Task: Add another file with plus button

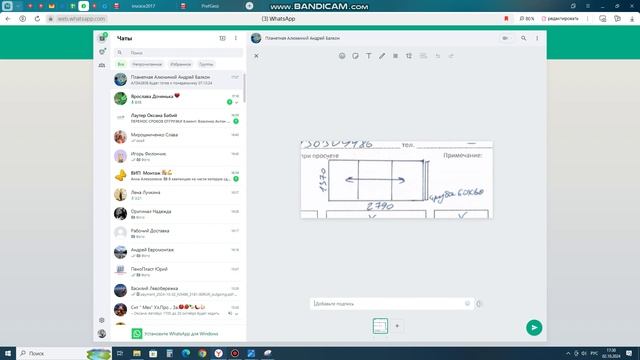Action: (397, 326)
